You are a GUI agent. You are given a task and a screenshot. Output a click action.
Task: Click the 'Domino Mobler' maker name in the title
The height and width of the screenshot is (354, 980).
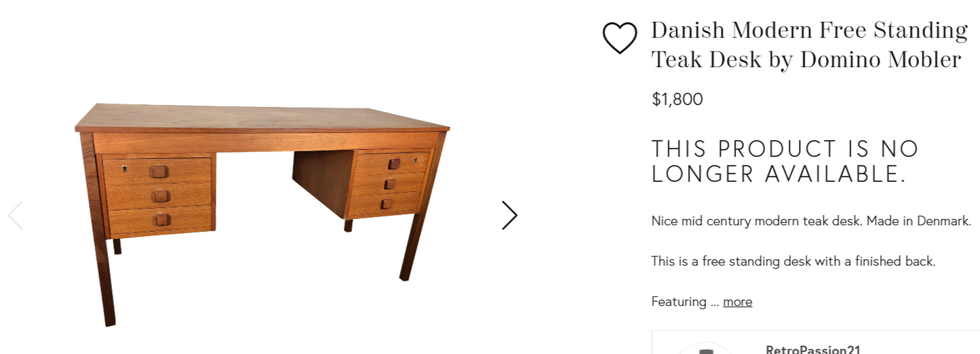point(880,60)
